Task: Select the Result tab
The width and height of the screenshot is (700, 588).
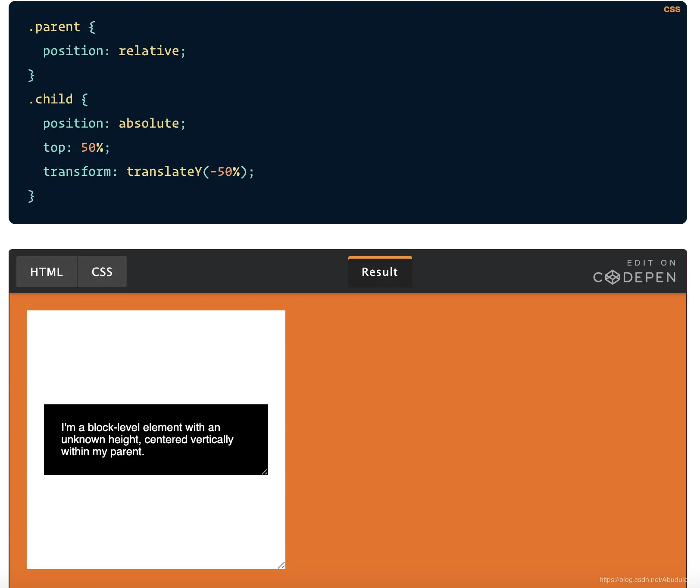Action: tap(380, 272)
